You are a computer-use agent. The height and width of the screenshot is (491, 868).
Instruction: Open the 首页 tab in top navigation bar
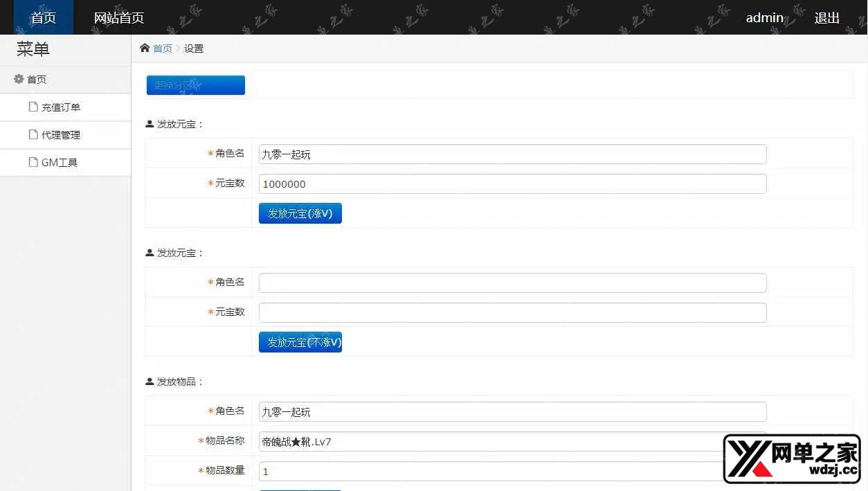coord(44,18)
